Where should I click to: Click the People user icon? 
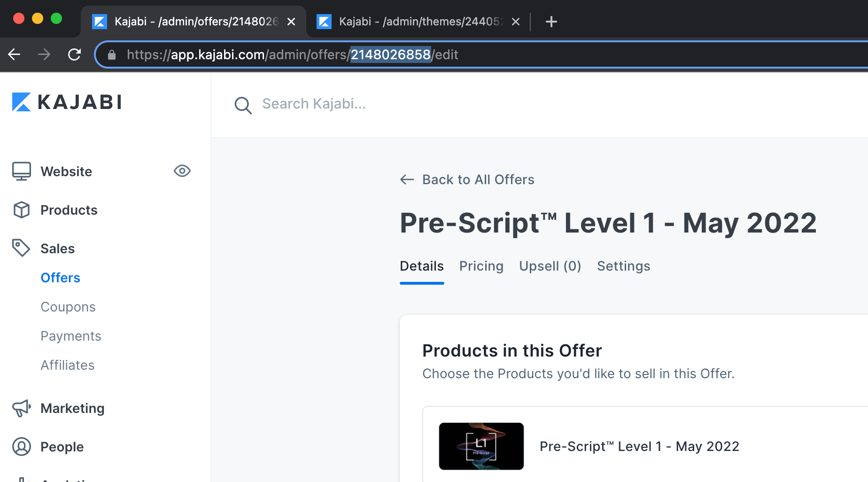coord(22,447)
